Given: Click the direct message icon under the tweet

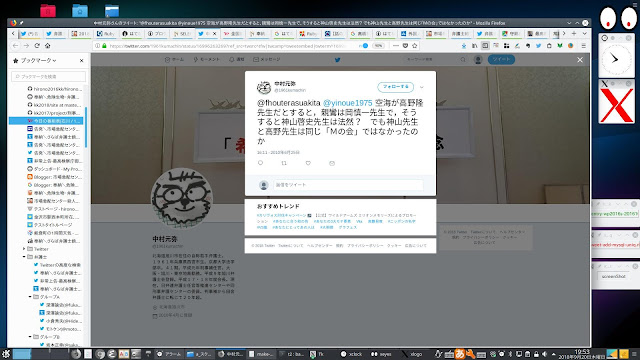Looking at the screenshot, I should [x=332, y=163].
